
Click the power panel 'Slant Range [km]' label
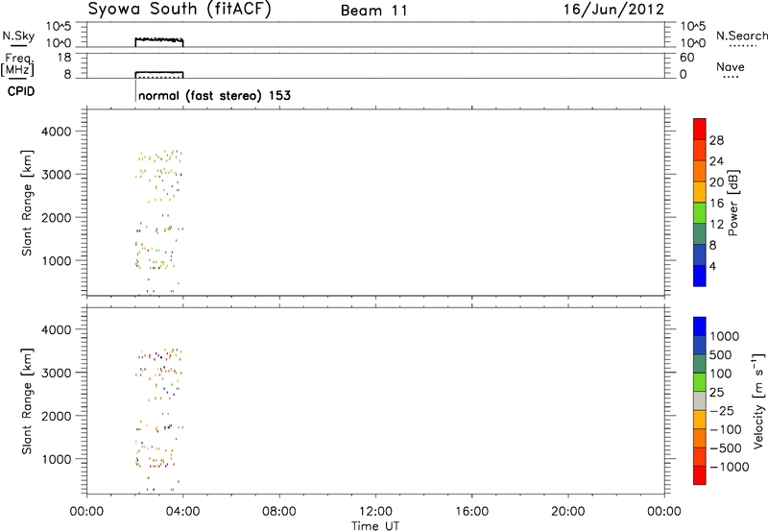pos(27,203)
